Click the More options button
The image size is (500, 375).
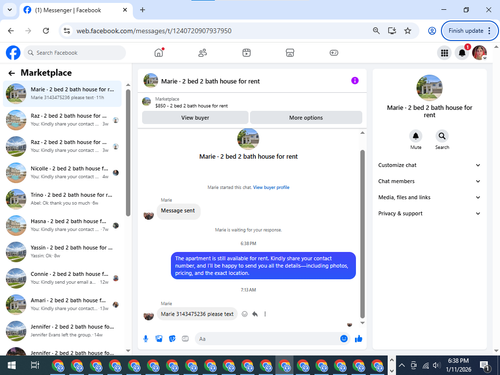coord(306,118)
